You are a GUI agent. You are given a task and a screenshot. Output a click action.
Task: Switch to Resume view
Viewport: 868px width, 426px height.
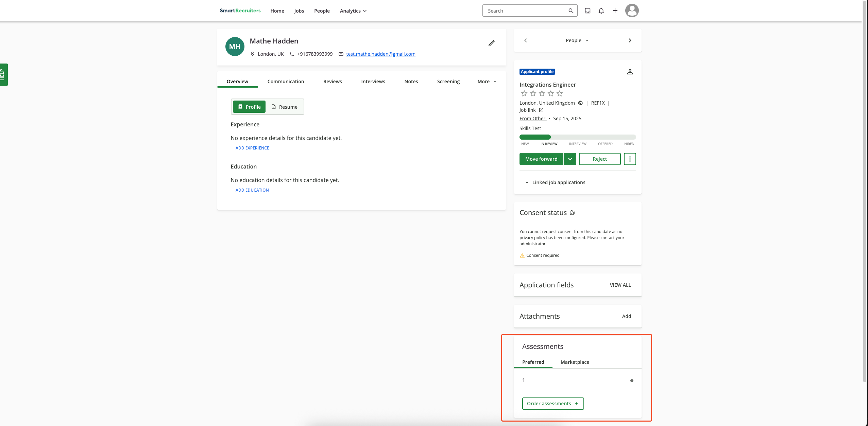(285, 107)
